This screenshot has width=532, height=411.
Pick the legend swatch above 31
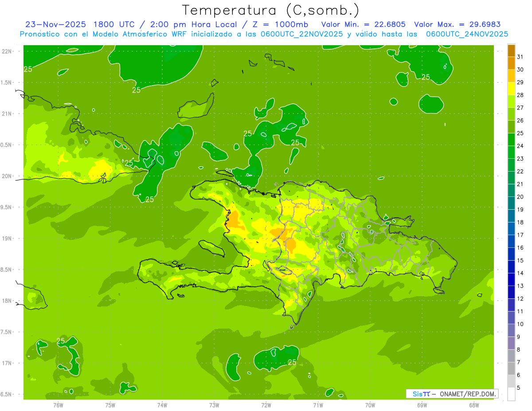click(x=511, y=51)
